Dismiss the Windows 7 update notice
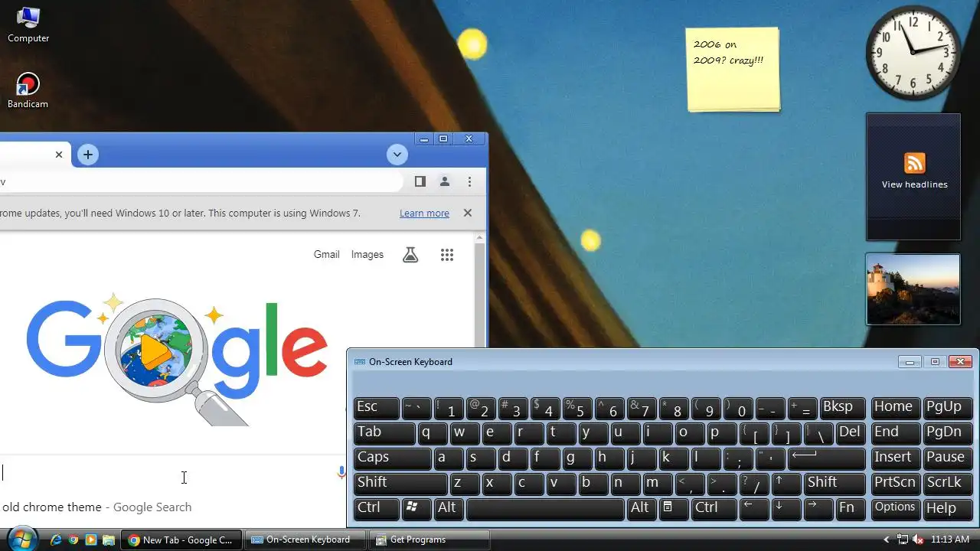Image resolution: width=980 pixels, height=551 pixels. pos(468,213)
